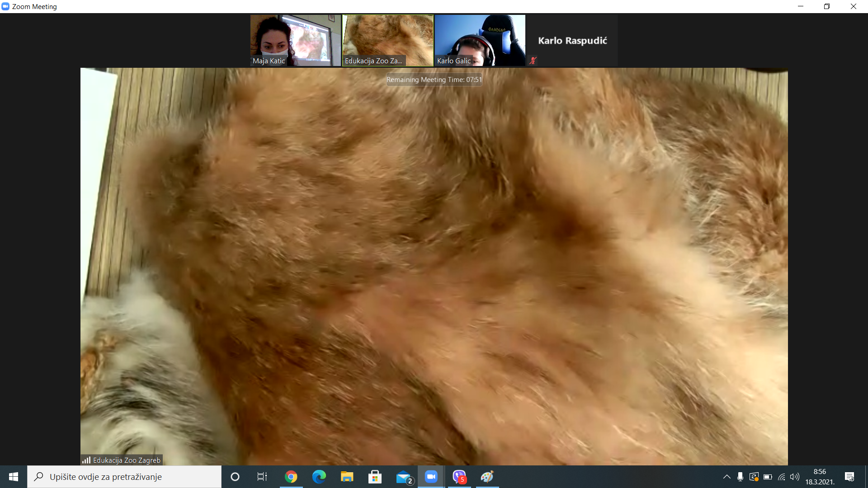Image resolution: width=868 pixels, height=488 pixels.
Task: Restore down the Zoom Meeting window
Action: click(x=827, y=6)
